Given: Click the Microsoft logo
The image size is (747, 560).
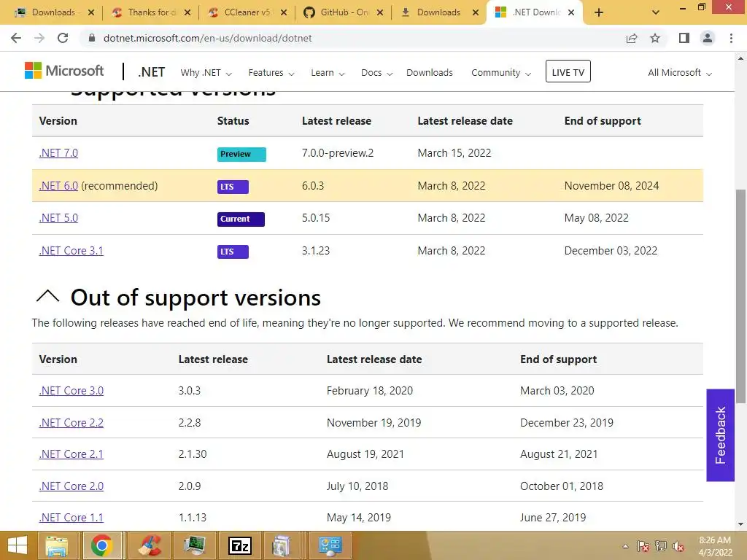Looking at the screenshot, I should (64, 71).
